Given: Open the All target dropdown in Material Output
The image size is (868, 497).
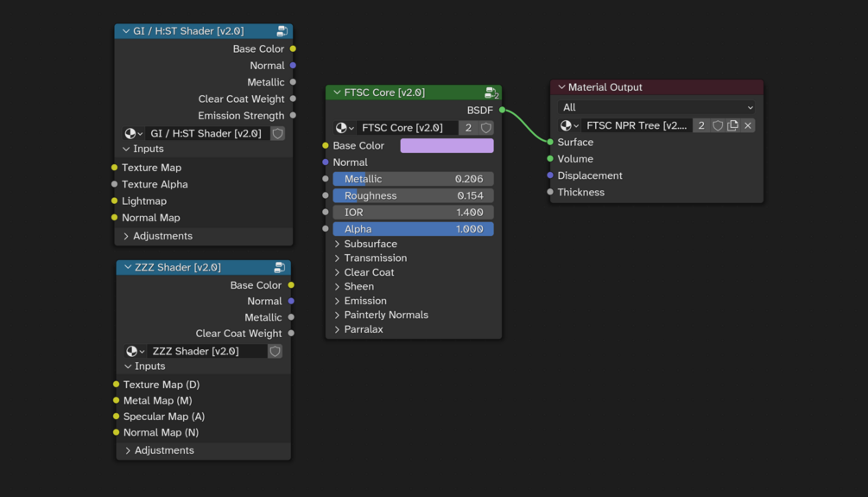Looking at the screenshot, I should pos(656,108).
